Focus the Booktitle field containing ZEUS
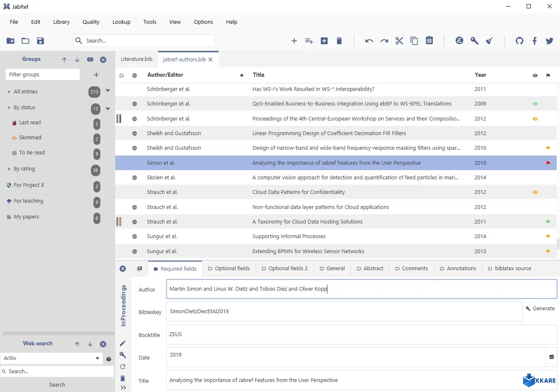Viewport: 560px width, 392px height. (x=361, y=334)
